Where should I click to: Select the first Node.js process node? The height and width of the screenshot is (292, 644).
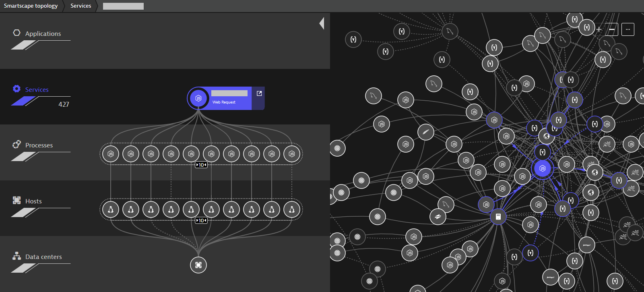[x=111, y=154]
